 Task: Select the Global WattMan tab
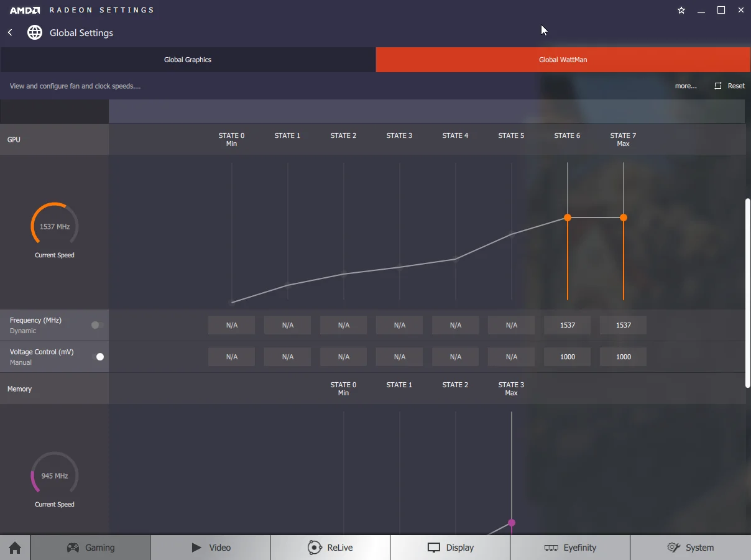pyautogui.click(x=563, y=60)
